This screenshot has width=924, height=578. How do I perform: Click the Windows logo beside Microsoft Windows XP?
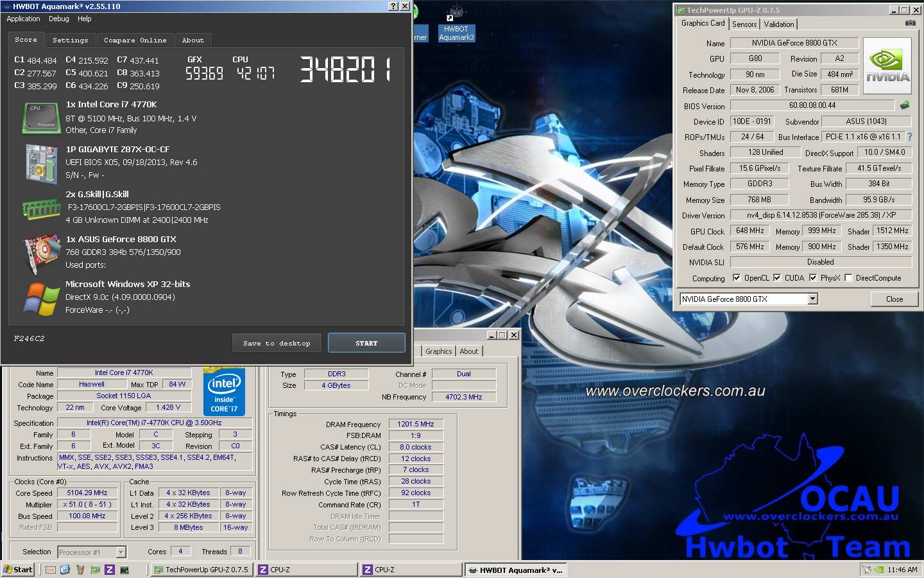42,299
